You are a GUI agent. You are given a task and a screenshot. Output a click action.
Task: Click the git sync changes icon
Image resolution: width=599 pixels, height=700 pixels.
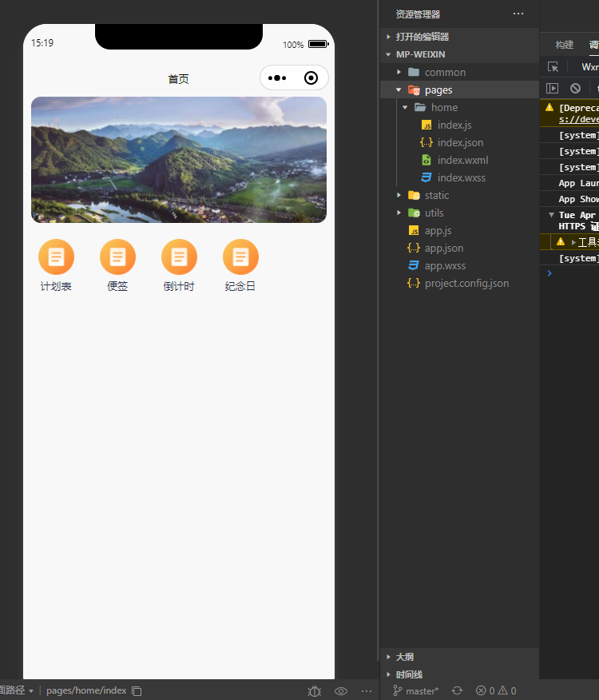tap(457, 691)
